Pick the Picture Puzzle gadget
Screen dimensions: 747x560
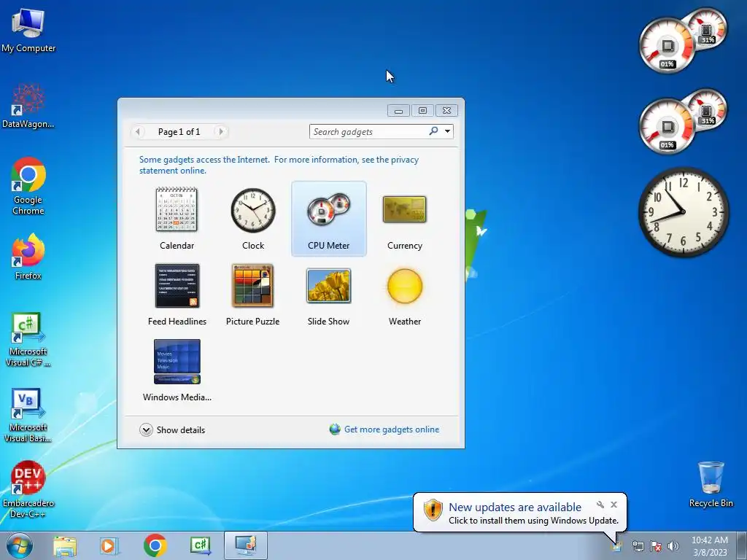pos(252,286)
